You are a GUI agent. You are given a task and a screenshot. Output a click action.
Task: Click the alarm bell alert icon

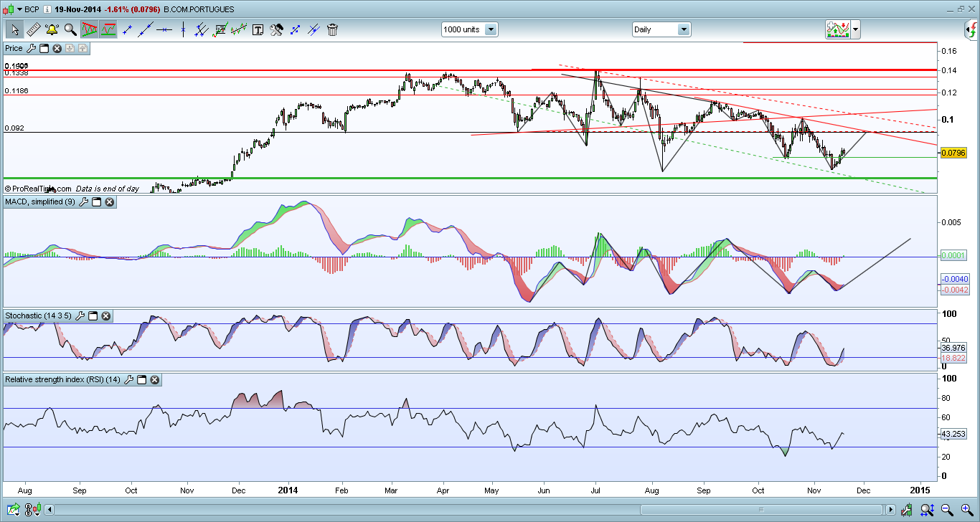52,29
